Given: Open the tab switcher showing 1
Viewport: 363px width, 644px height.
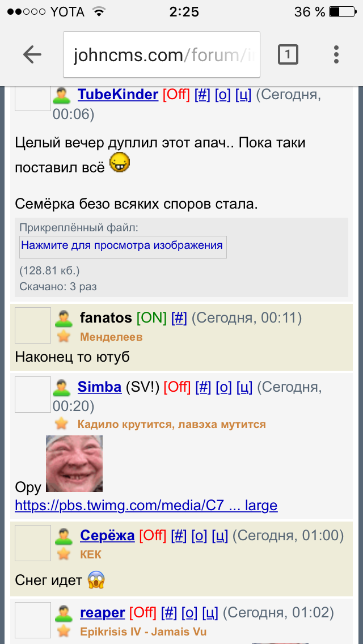Looking at the screenshot, I should 288,54.
